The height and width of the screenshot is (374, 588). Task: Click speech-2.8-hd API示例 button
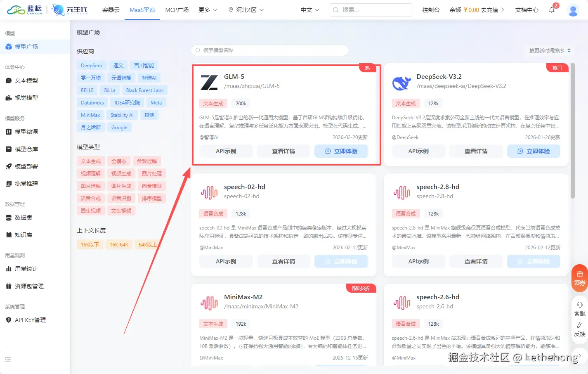[x=418, y=261]
